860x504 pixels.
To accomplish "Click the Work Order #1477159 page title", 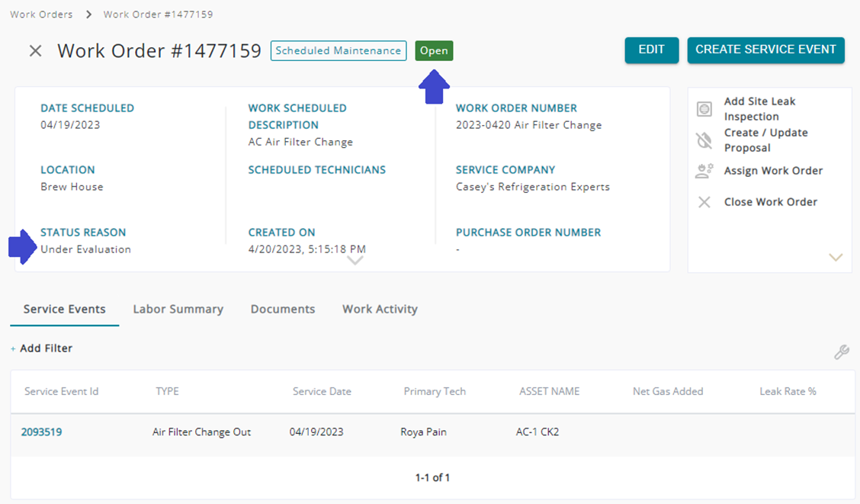I will pyautogui.click(x=159, y=51).
